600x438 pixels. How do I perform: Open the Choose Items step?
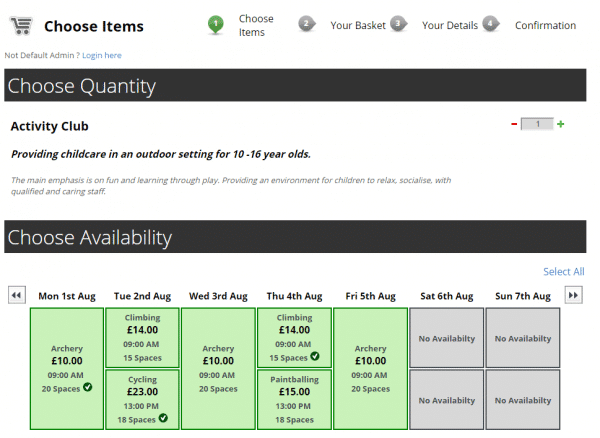(x=256, y=25)
